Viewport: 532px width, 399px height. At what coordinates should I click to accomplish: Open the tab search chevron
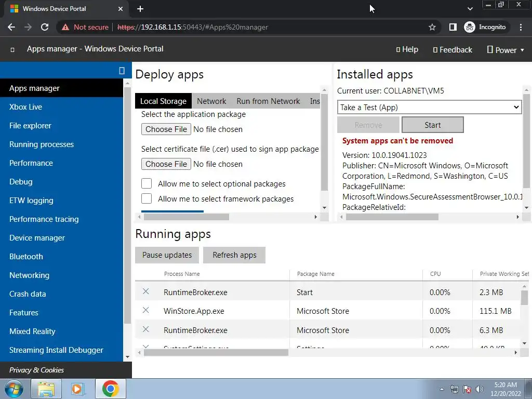(470, 9)
